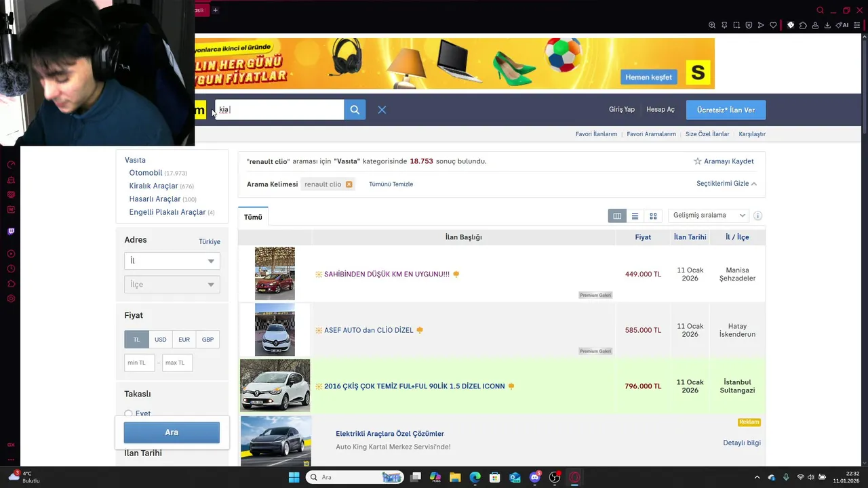868x488 pixels.
Task: Open the AI assistant toolbar button
Action: click(843, 25)
